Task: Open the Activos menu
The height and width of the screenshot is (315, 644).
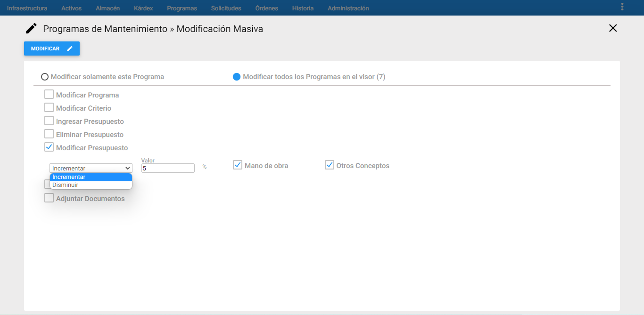Action: click(x=71, y=8)
